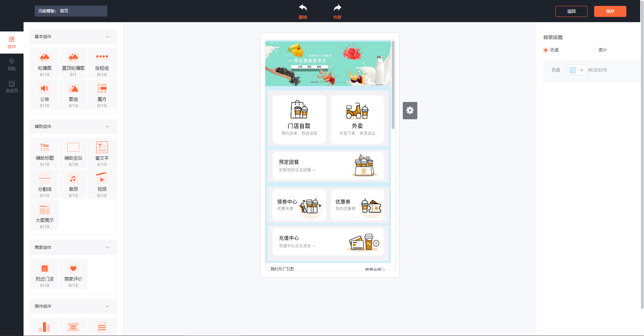This screenshot has height=336, width=644.
Task: Add the 附近门店 nearby stores component
Action: [45, 274]
